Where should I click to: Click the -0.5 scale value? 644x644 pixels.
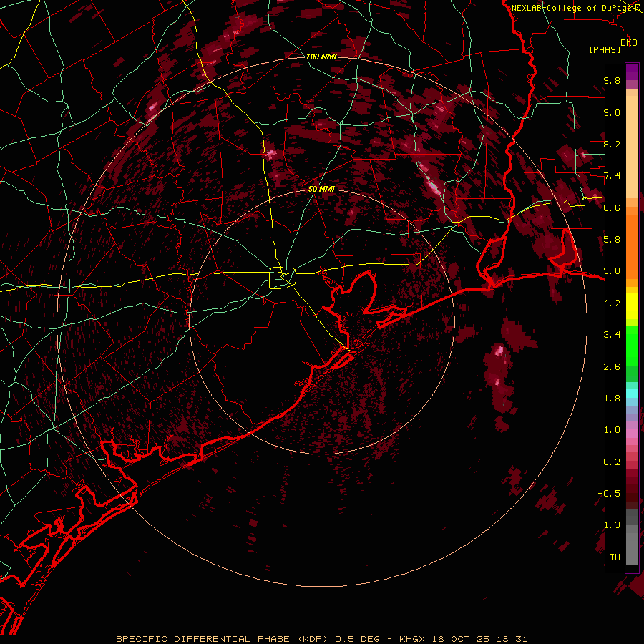pyautogui.click(x=609, y=494)
